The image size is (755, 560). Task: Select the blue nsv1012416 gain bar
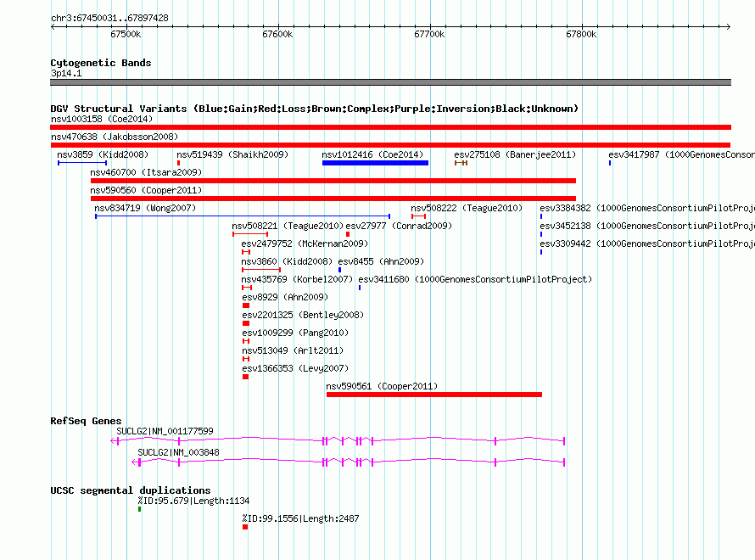(x=375, y=163)
